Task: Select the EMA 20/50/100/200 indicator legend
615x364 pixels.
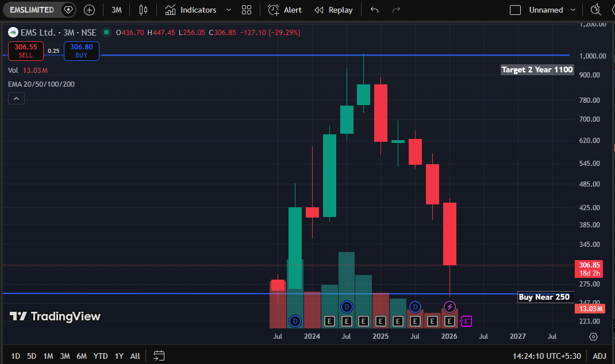Action: point(41,84)
